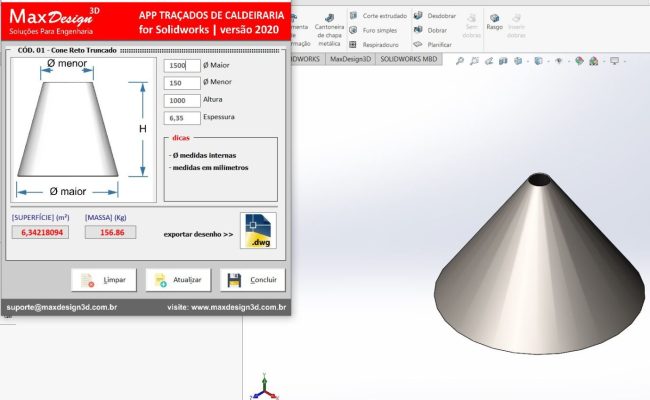Click the Espessura input field
Viewport: 650px width, 400px height.
click(181, 118)
